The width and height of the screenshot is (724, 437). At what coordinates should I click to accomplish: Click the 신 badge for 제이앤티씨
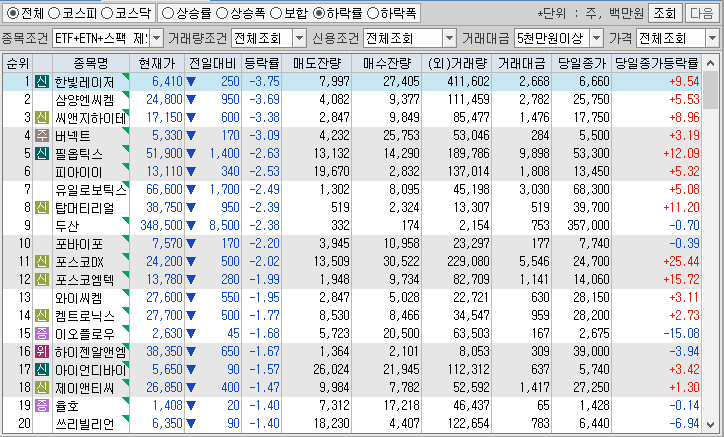[42, 388]
